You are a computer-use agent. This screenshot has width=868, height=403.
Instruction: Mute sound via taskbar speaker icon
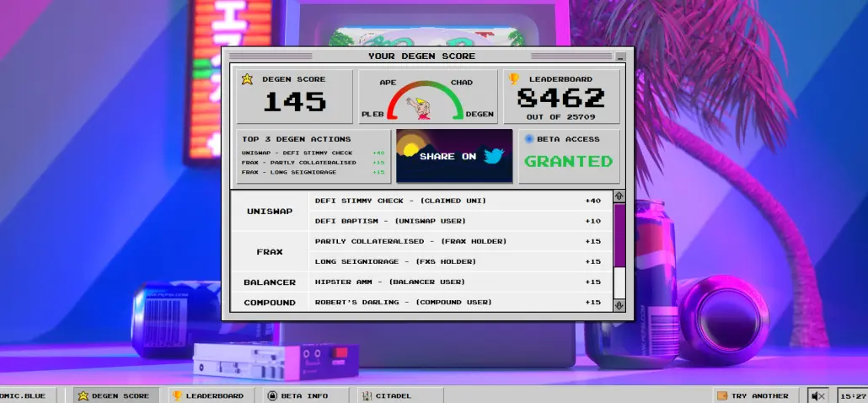click(818, 395)
